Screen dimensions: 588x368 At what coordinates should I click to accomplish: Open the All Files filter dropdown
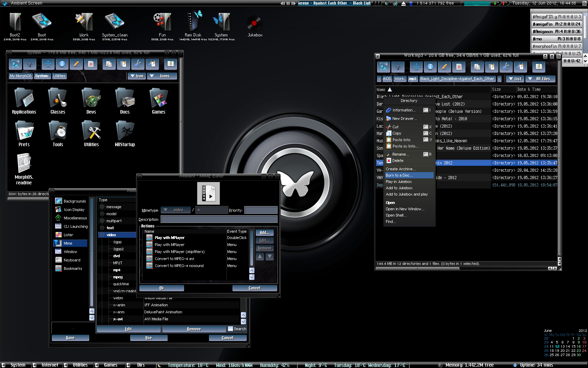pyautogui.click(x=540, y=79)
